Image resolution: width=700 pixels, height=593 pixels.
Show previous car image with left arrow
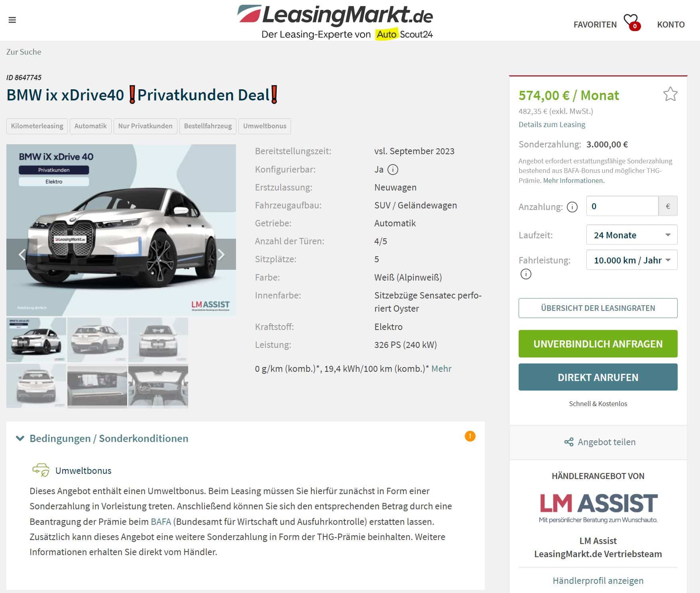pyautogui.click(x=22, y=254)
